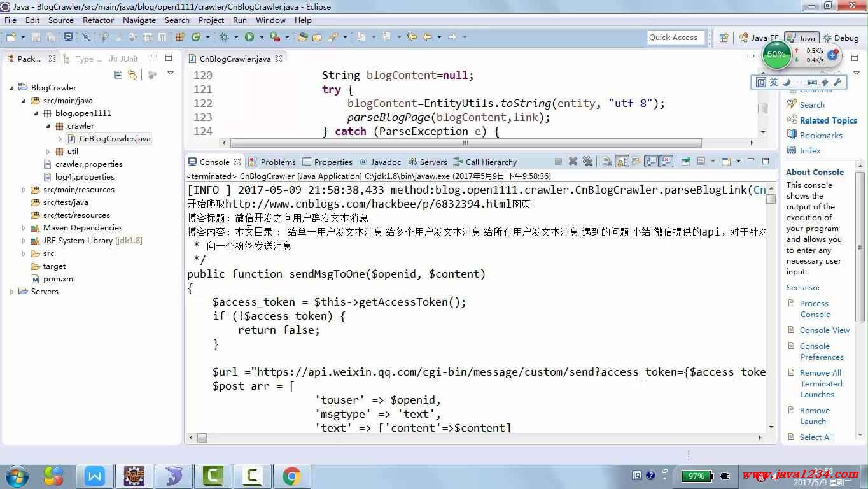The image size is (868, 489).
Task: Open the Windows Start menu
Action: point(17,476)
